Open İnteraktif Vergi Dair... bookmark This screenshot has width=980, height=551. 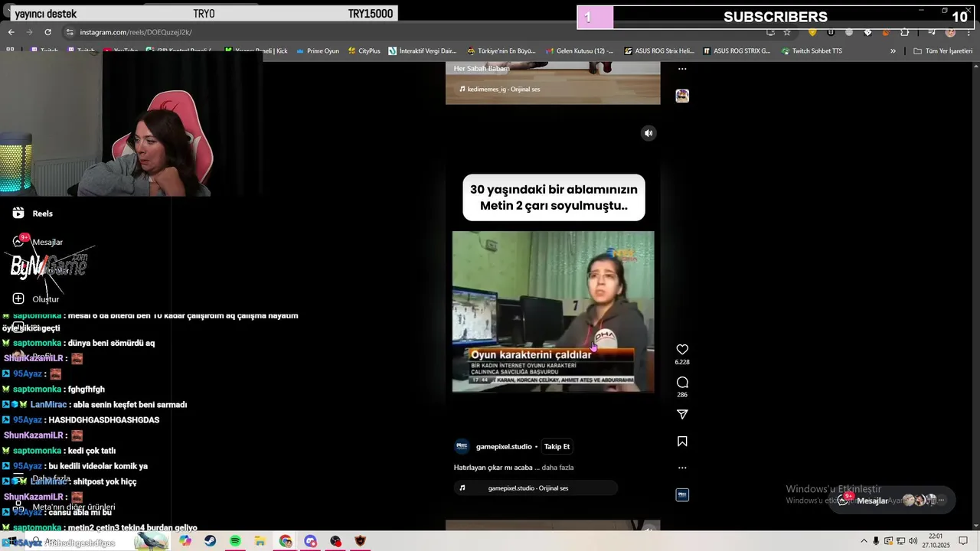coord(422,51)
